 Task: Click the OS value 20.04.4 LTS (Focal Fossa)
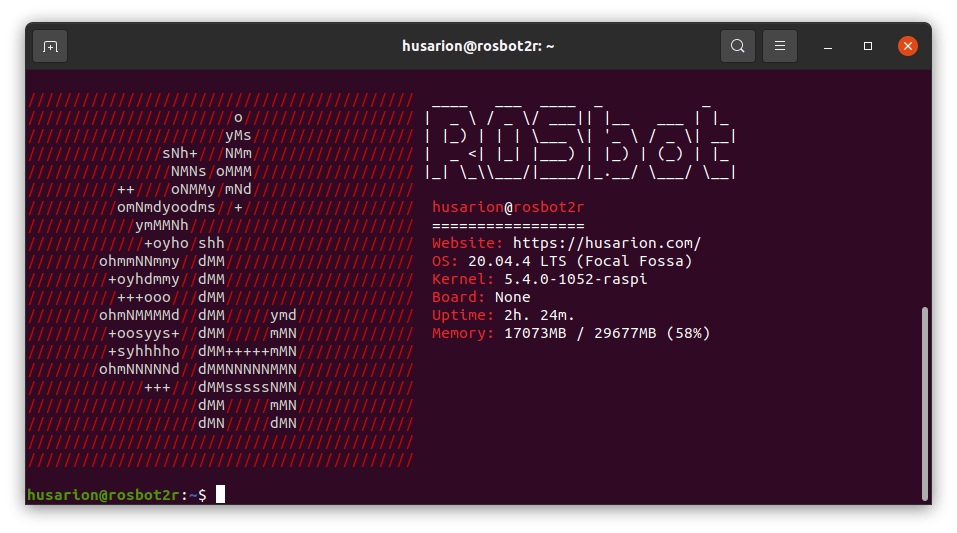(x=580, y=261)
